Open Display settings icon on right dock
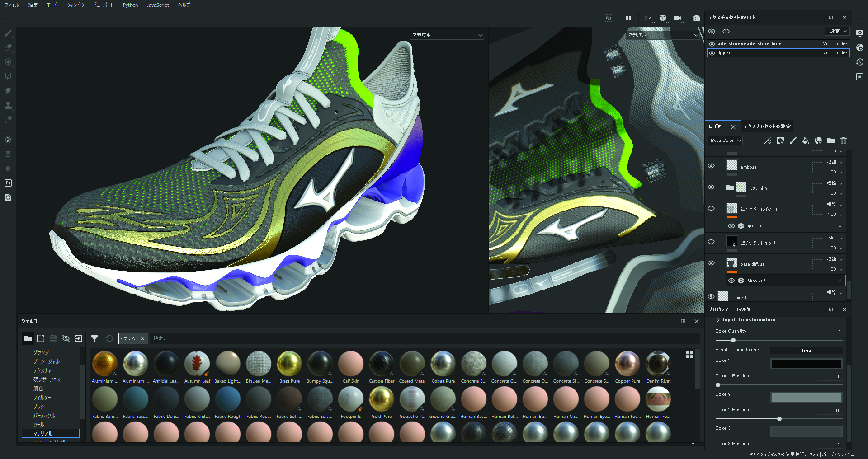Viewport: 868px width, 459px height. coord(860,33)
